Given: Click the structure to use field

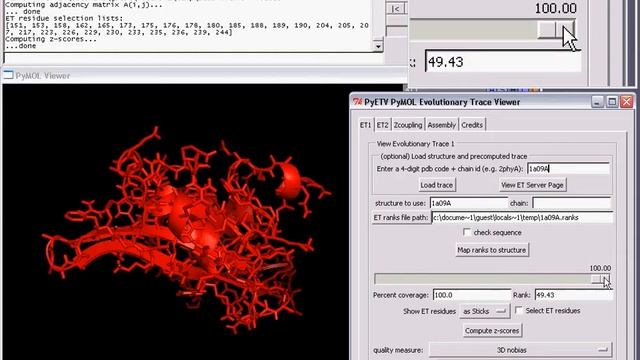Looking at the screenshot, I should coord(469,203).
